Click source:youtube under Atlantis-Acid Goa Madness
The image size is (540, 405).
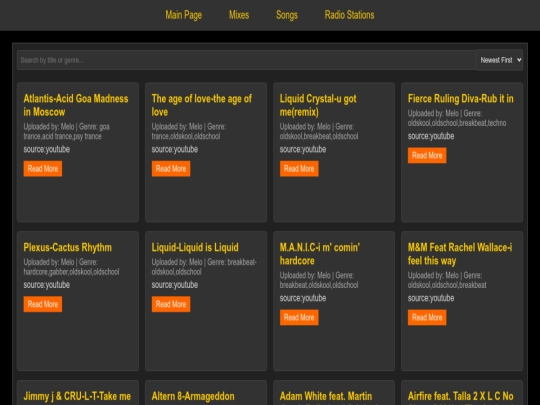(x=46, y=149)
